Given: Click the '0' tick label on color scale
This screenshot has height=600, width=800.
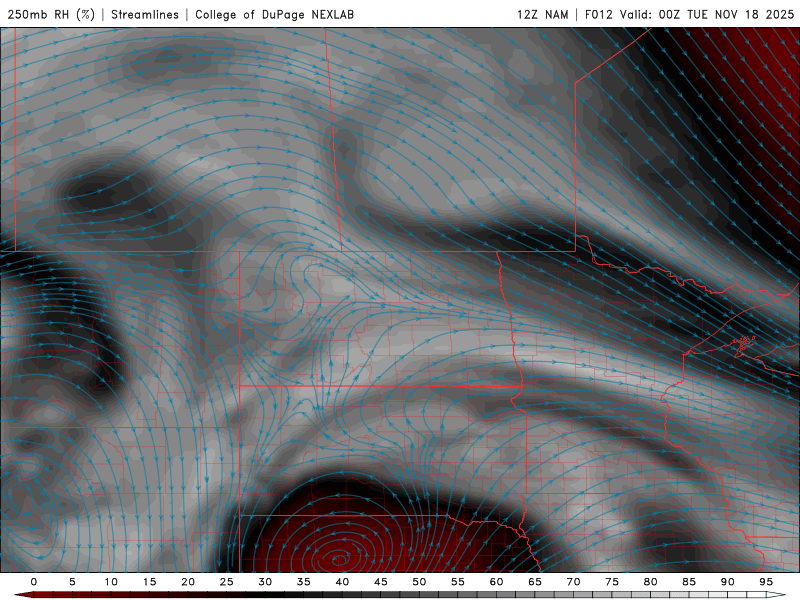Looking at the screenshot, I should pyautogui.click(x=34, y=582).
